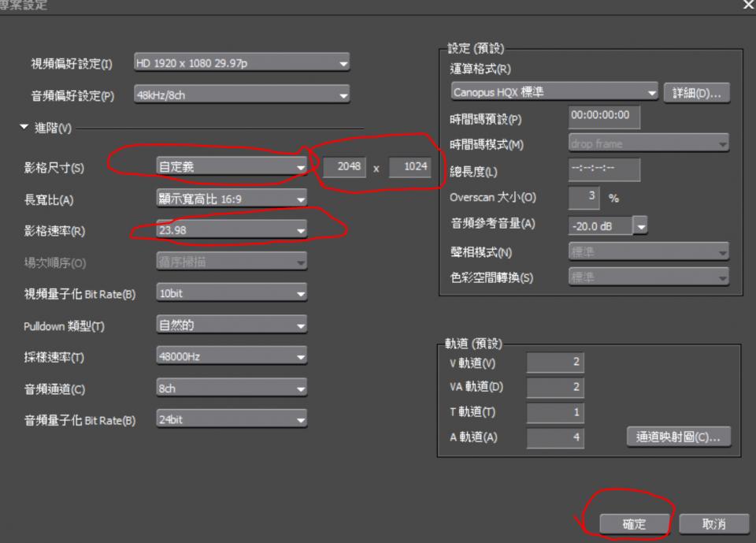Open the 音頻量子化 24bit dropdown

click(x=232, y=419)
